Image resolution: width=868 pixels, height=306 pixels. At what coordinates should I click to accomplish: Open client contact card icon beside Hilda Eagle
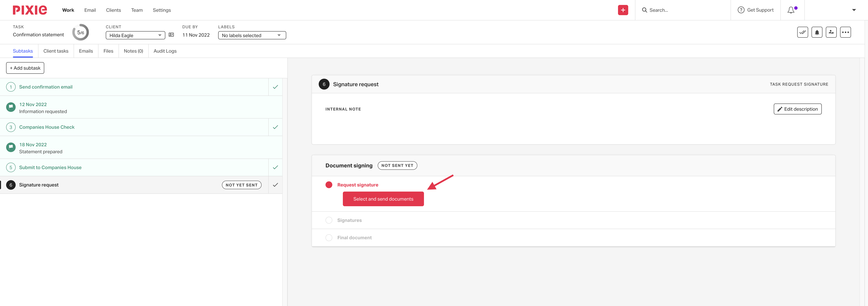coord(171,35)
